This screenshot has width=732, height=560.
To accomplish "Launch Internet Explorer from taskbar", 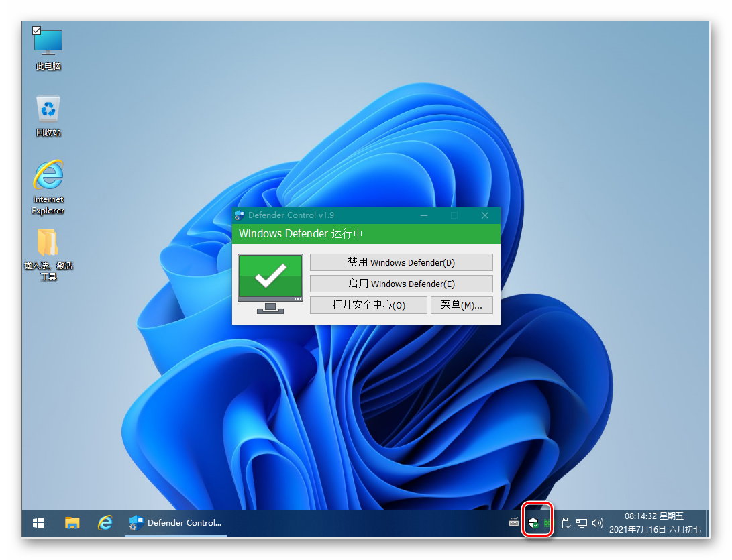I will click(105, 523).
